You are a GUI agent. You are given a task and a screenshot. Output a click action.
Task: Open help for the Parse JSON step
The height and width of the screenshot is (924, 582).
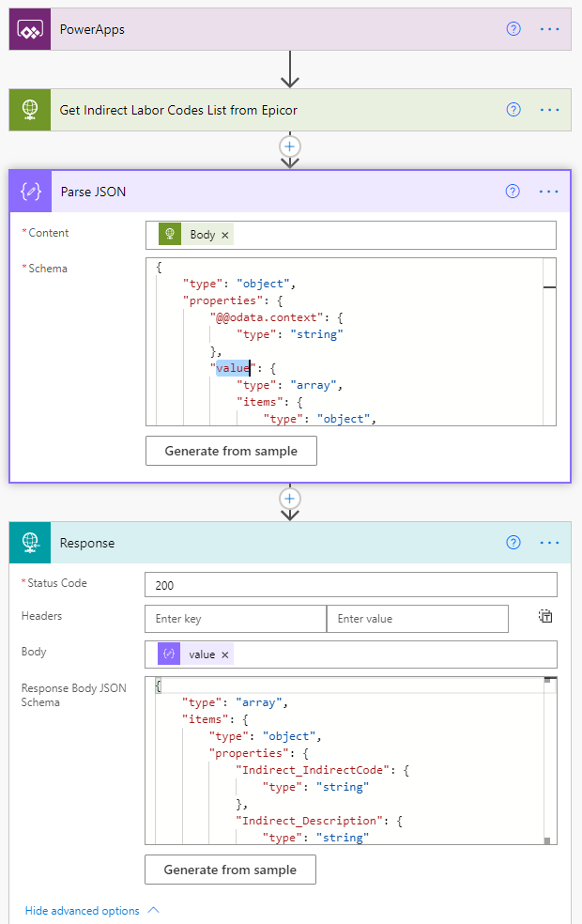point(513,192)
